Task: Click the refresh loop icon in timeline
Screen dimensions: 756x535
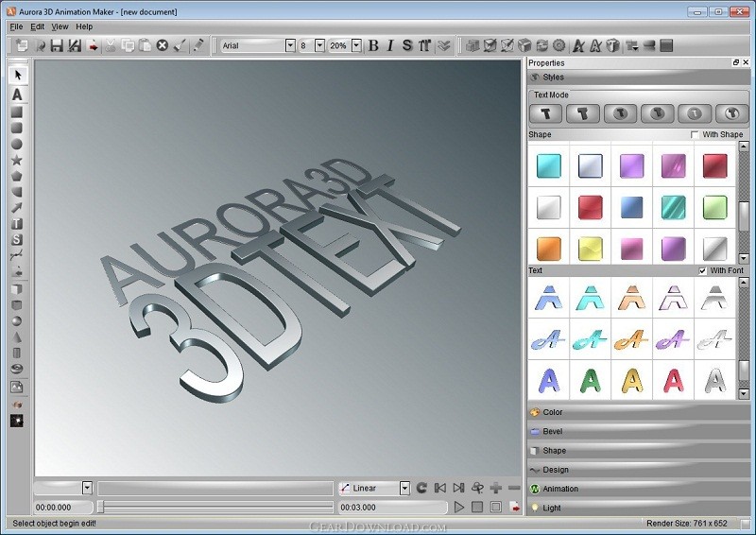Action: pyautogui.click(x=421, y=488)
